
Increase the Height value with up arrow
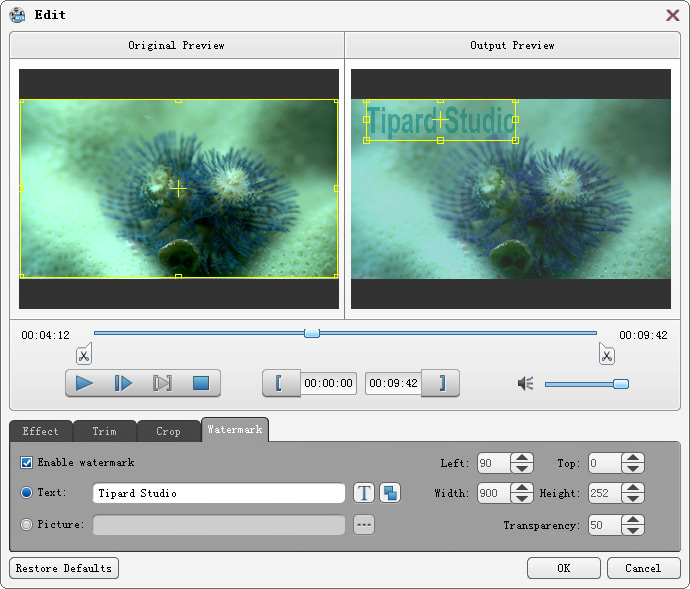coord(633,487)
